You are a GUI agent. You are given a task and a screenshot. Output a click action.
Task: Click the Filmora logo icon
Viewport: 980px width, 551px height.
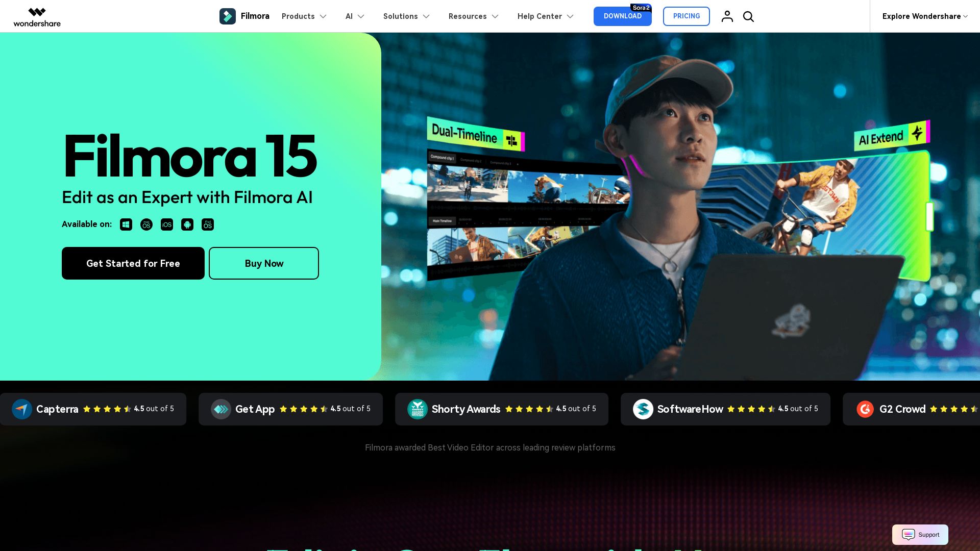[x=228, y=16]
